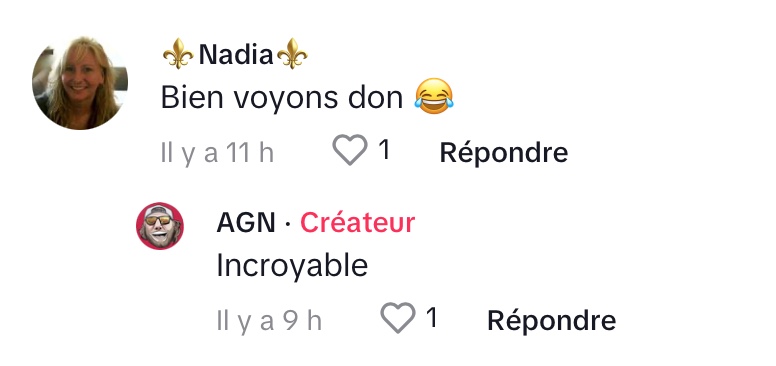Image resolution: width=776 pixels, height=366 pixels.
Task: Open Nadia's round profile photo
Action: (80, 83)
